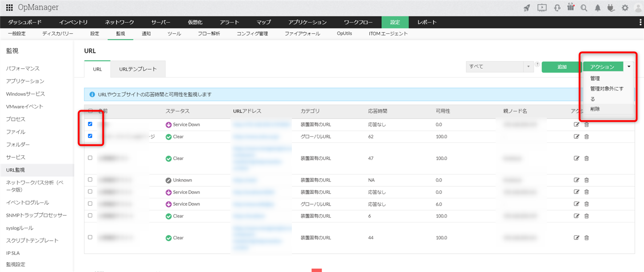The image size is (644, 272).
Task: Edit the row with response time 62
Action: [577, 136]
